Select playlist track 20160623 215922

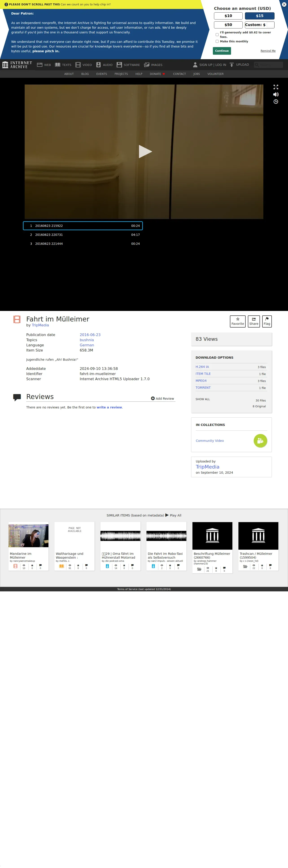click(x=83, y=226)
